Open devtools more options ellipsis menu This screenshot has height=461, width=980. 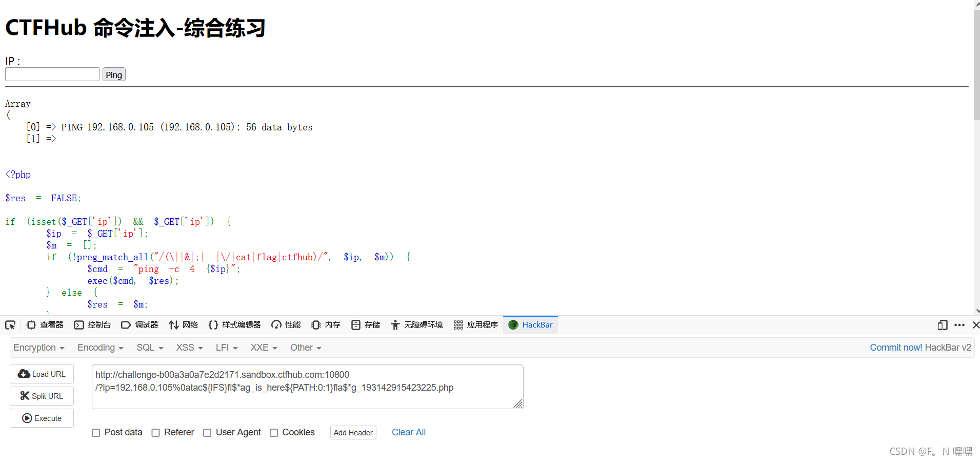pyautogui.click(x=959, y=325)
